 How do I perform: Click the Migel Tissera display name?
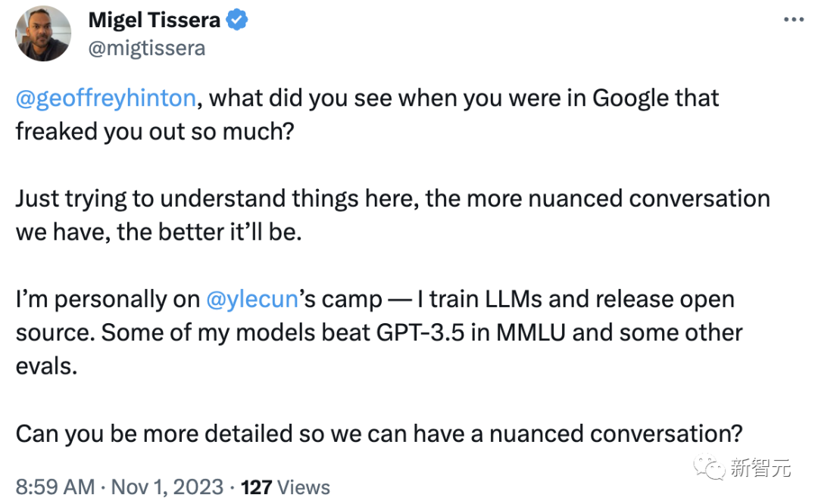154,20
